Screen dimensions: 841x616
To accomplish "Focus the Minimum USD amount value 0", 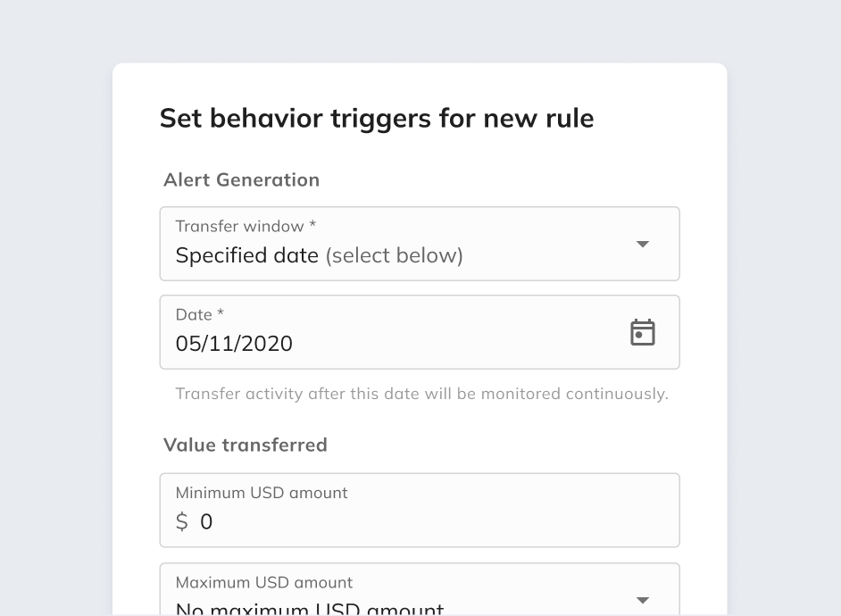I will pos(206,522).
